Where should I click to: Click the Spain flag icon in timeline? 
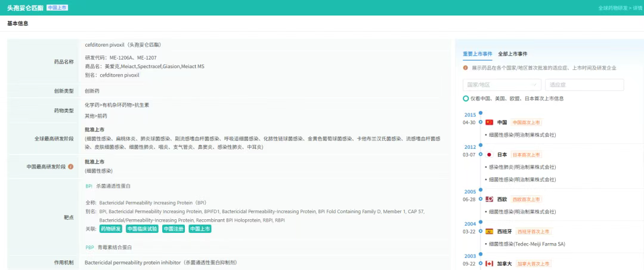[x=489, y=231]
